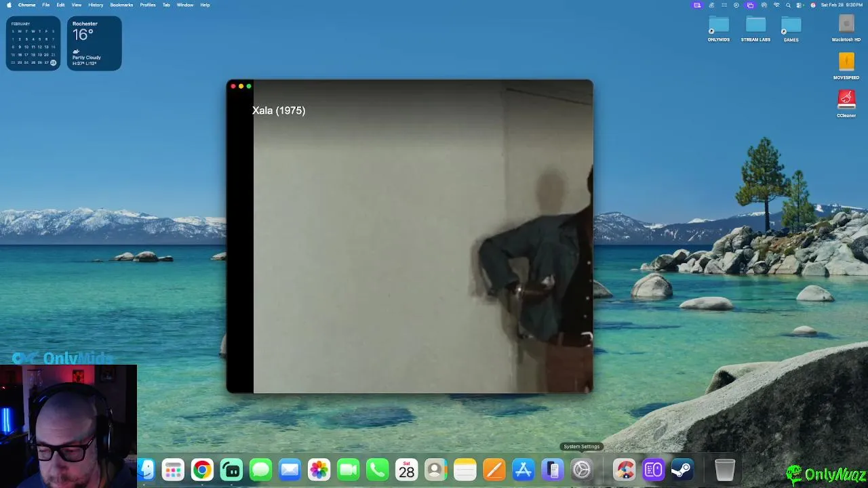Open the Rochester weather widget

94,43
